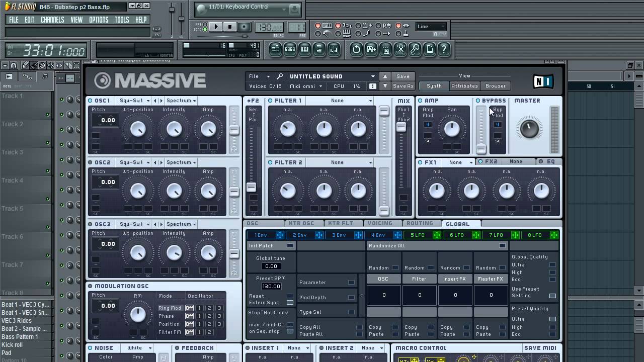Image resolution: width=644 pixels, height=362 pixels.
Task: Enable the Ultra Global Quality option
Action: tap(552, 265)
